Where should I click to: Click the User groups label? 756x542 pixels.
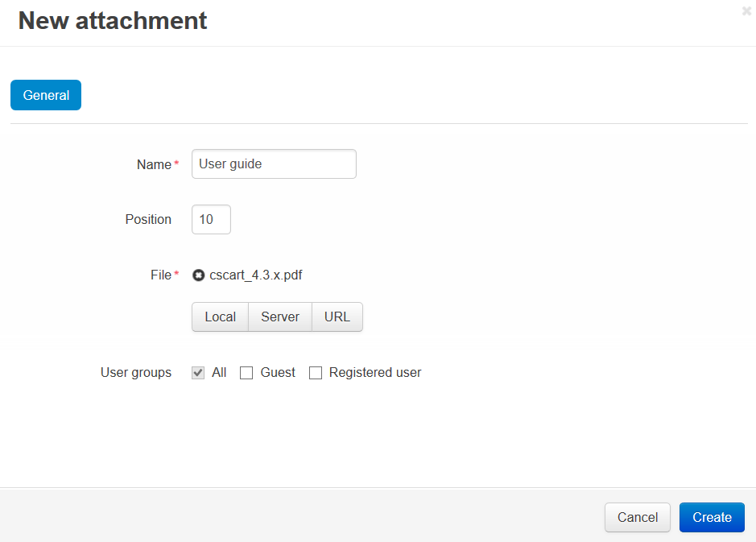136,373
